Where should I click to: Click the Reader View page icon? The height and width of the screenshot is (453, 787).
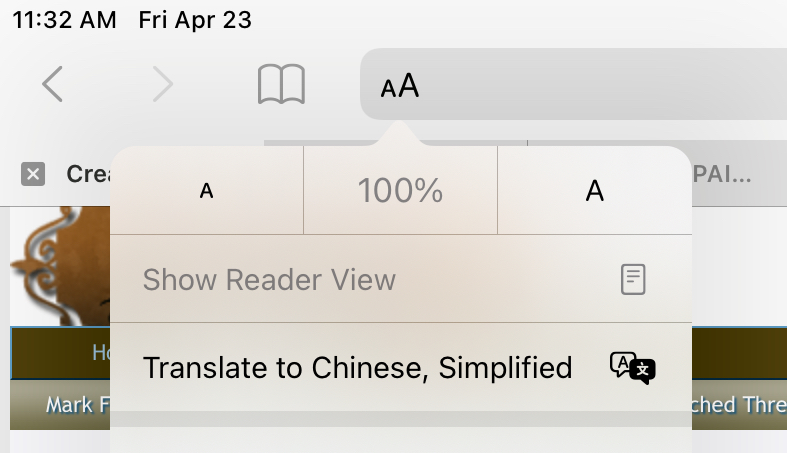(633, 279)
